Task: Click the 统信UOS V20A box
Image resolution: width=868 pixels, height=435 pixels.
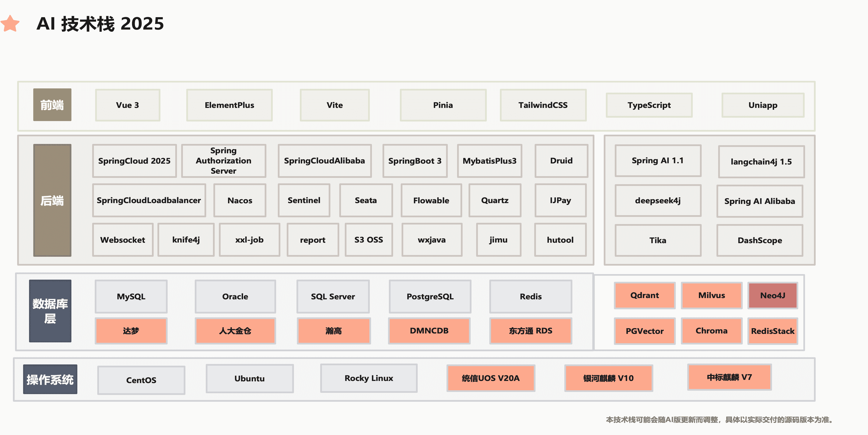Action: pos(490,378)
